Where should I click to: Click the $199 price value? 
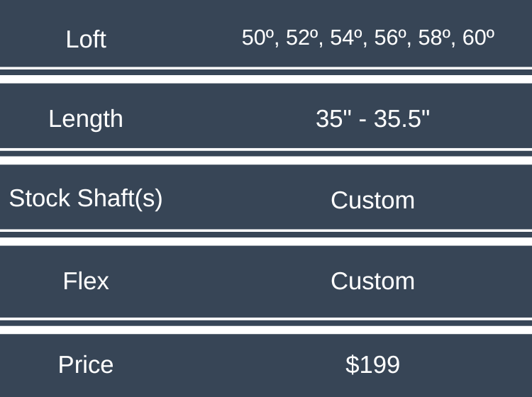(x=372, y=364)
